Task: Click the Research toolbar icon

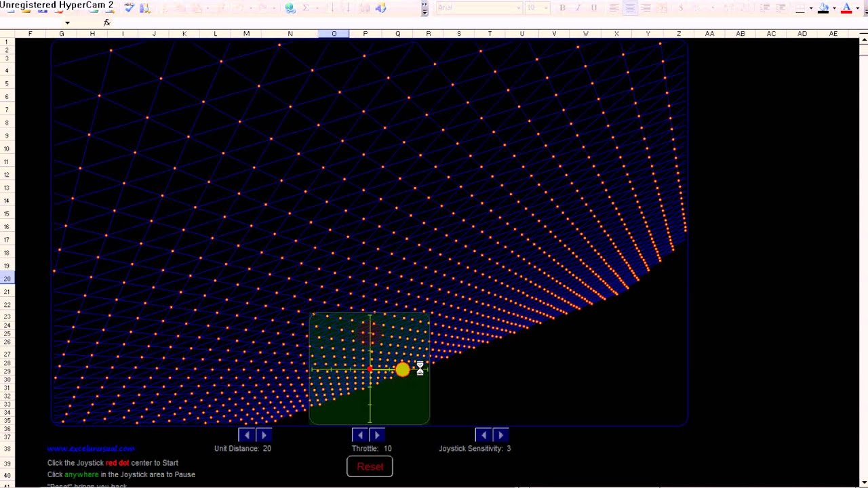Action: click(x=145, y=8)
